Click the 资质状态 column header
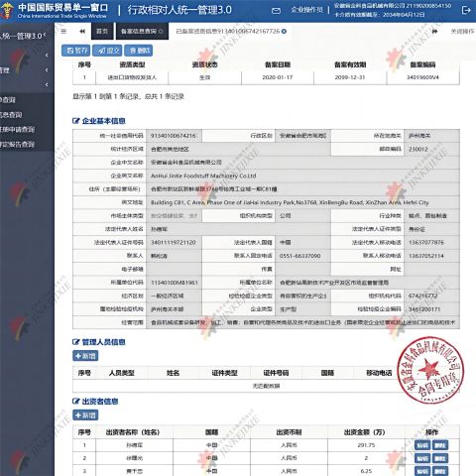 204,64
